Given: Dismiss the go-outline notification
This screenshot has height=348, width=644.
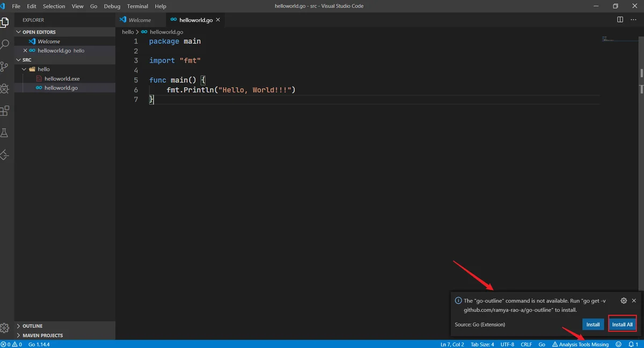Looking at the screenshot, I should coord(634,301).
